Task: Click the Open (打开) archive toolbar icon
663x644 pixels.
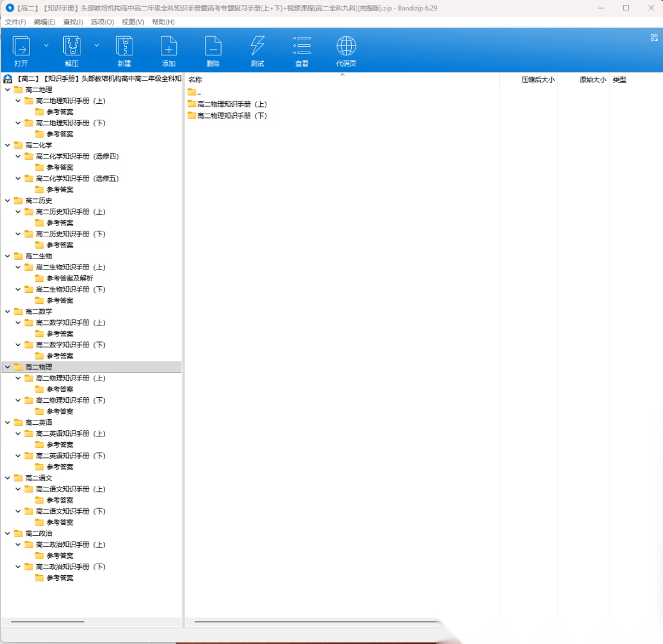Action: pyautogui.click(x=21, y=47)
